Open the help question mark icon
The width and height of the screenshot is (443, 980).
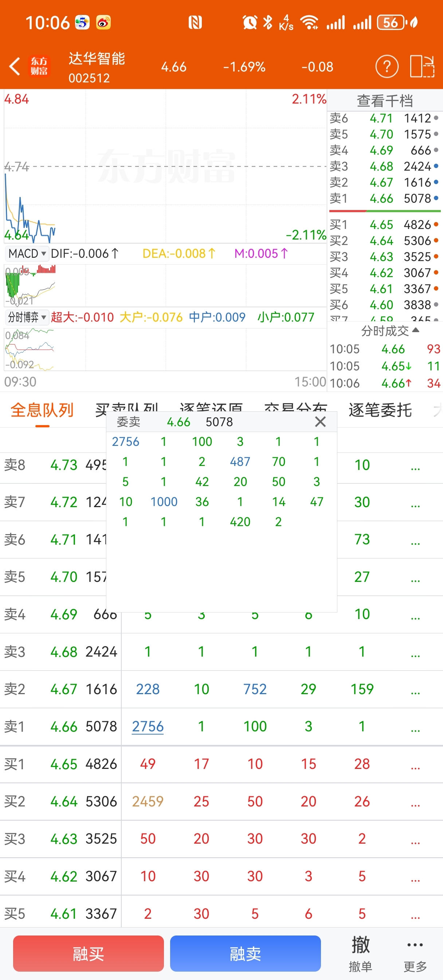tap(387, 67)
